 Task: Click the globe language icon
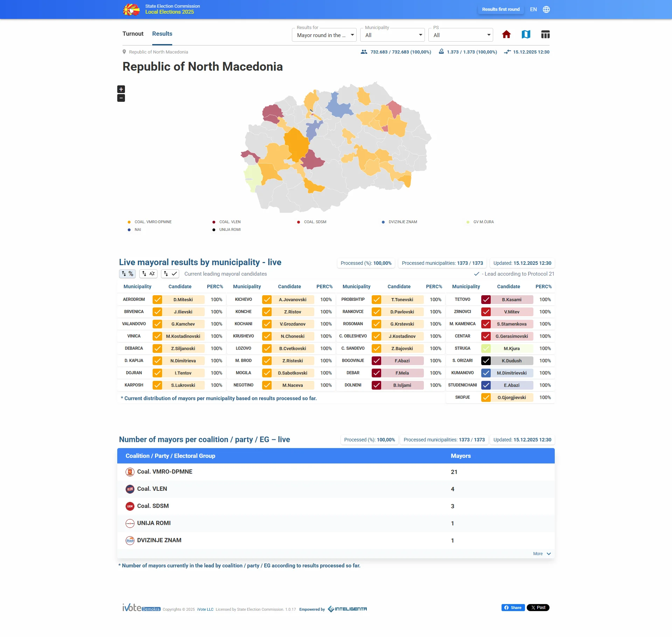pos(546,9)
